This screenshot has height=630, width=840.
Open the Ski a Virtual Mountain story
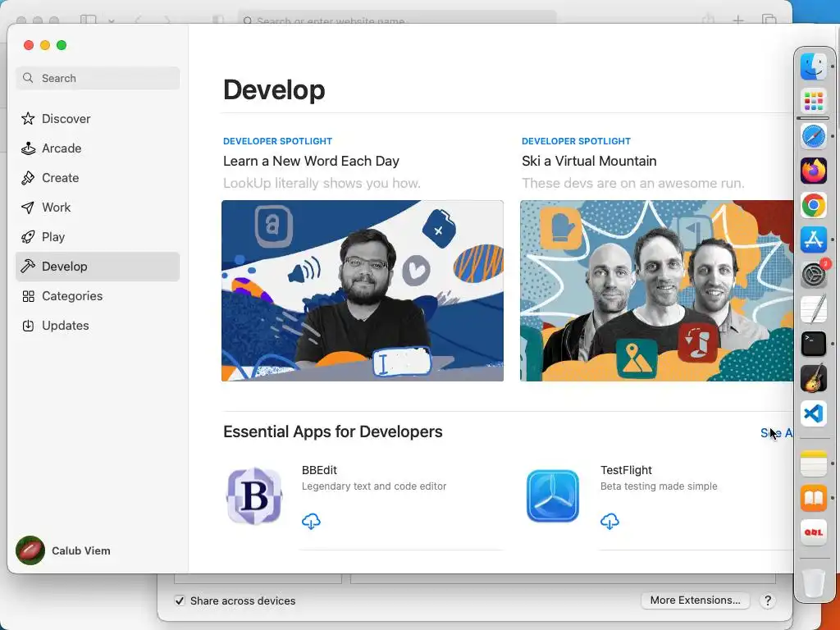point(589,161)
